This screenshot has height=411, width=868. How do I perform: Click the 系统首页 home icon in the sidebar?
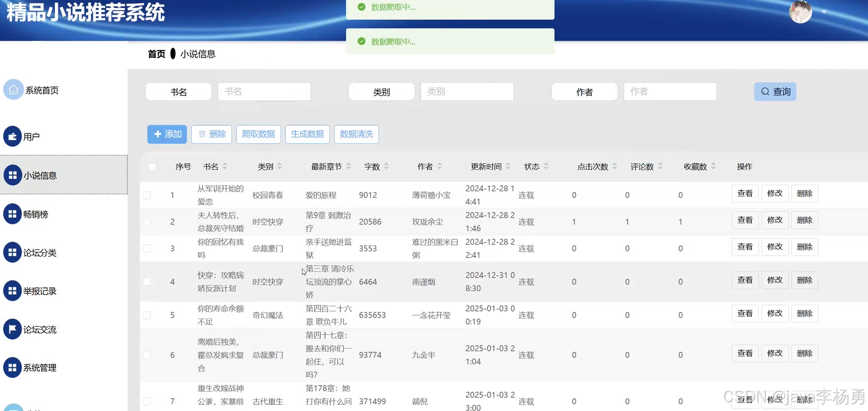(13, 89)
